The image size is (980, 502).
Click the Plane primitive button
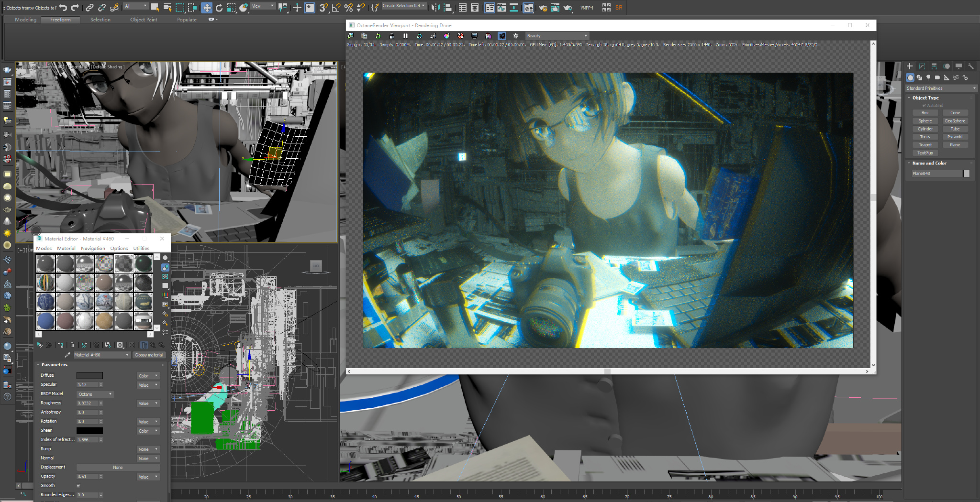(x=955, y=145)
